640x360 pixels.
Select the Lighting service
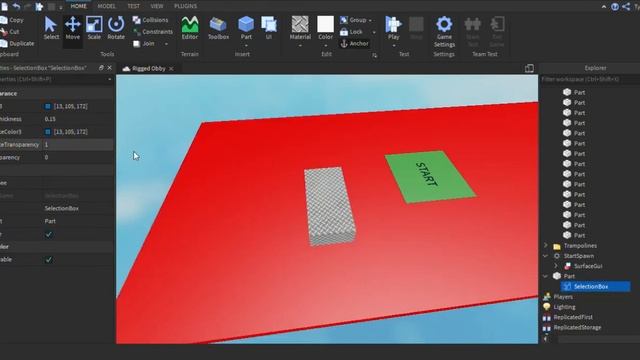(564, 307)
